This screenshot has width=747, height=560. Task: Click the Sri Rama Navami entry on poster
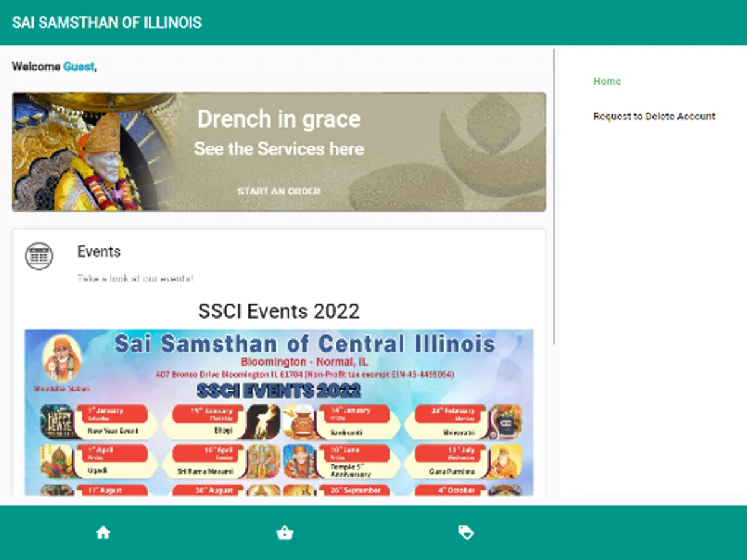[x=221, y=461]
